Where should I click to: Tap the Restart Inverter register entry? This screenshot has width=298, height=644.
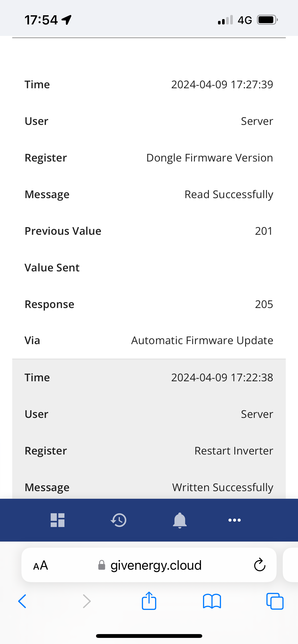[x=234, y=451]
